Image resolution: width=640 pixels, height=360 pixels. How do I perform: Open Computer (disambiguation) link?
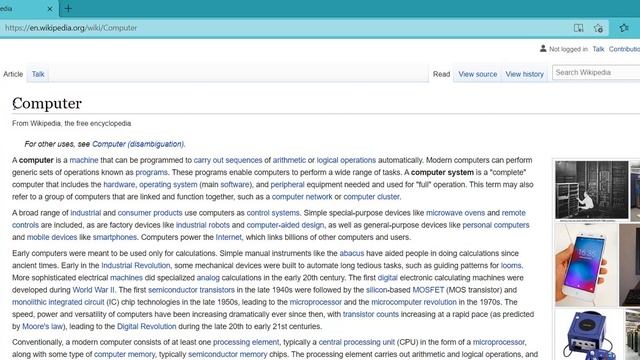(138, 144)
